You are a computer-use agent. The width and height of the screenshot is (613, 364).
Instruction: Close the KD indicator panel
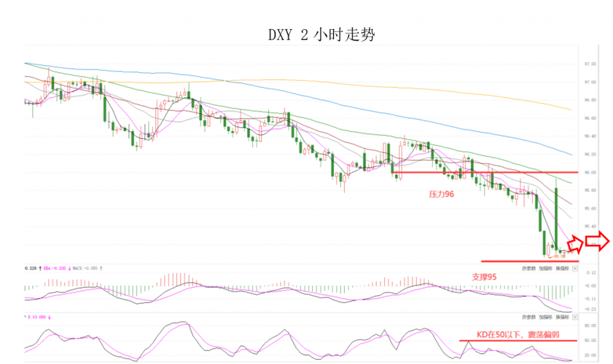pyautogui.click(x=575, y=317)
